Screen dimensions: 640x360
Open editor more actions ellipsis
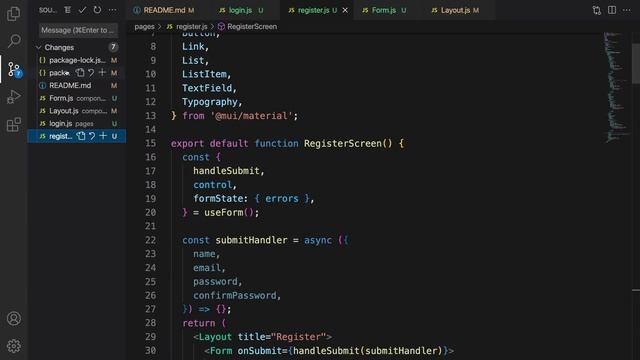pos(627,10)
